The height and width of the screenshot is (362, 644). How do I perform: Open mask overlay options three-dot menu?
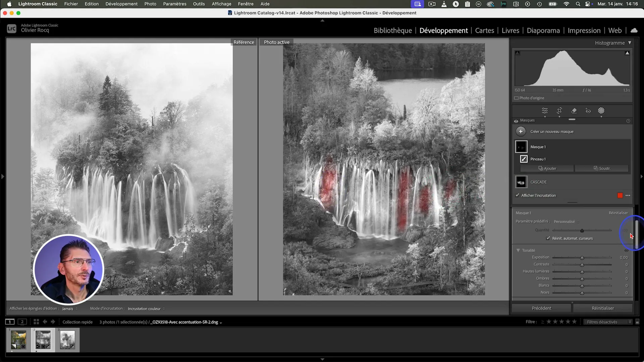(628, 195)
